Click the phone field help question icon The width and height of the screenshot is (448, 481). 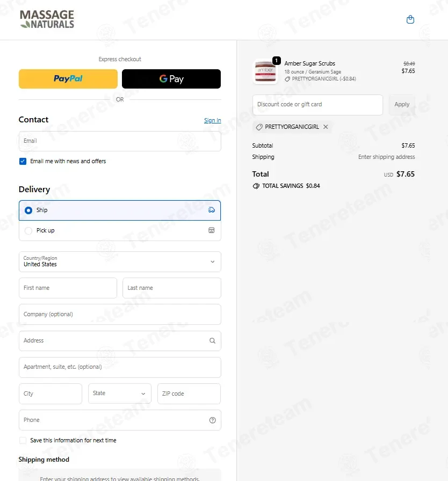click(212, 420)
